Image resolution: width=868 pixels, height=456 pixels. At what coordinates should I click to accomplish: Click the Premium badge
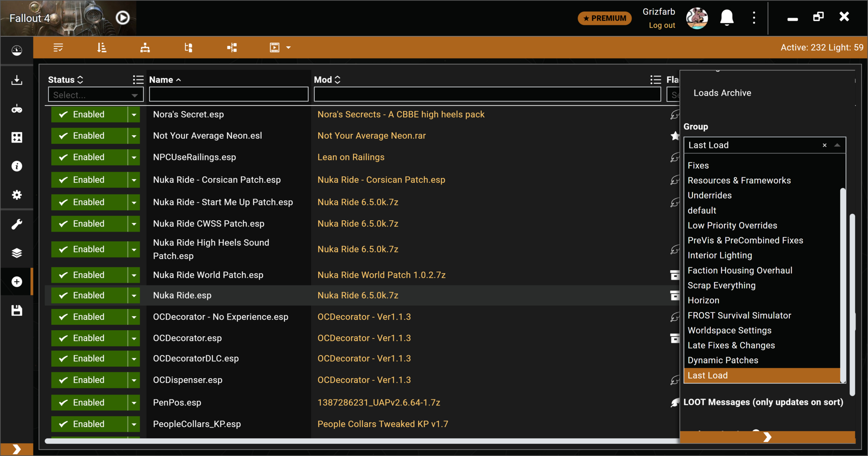coord(604,18)
